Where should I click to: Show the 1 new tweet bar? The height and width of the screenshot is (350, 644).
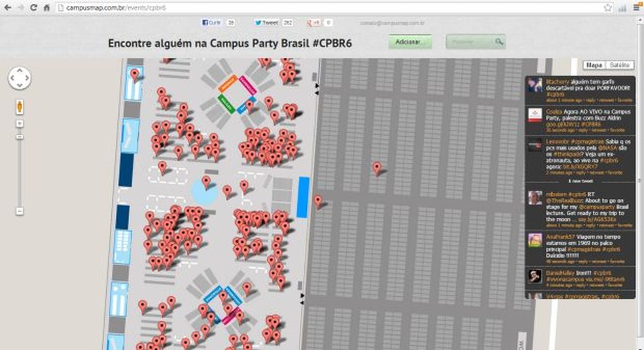pyautogui.click(x=581, y=181)
